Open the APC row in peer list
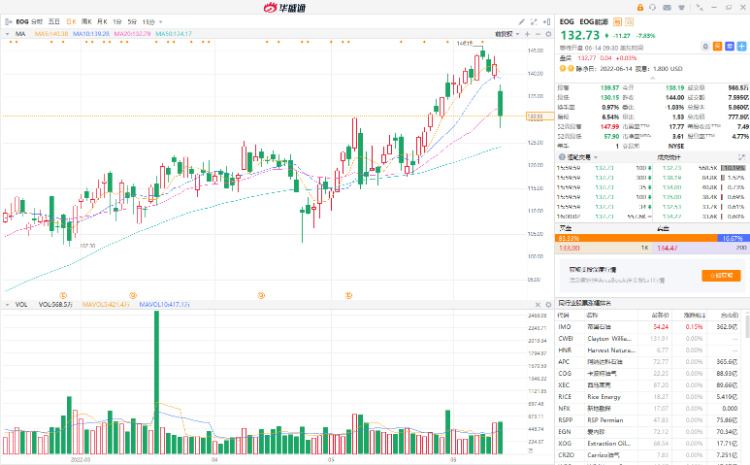The width and height of the screenshot is (750, 465). click(x=649, y=362)
